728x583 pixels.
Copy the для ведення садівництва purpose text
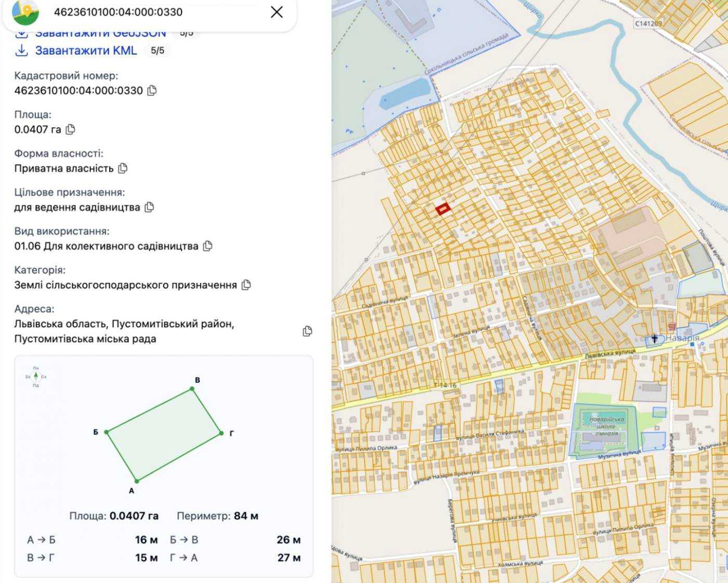[x=149, y=207]
